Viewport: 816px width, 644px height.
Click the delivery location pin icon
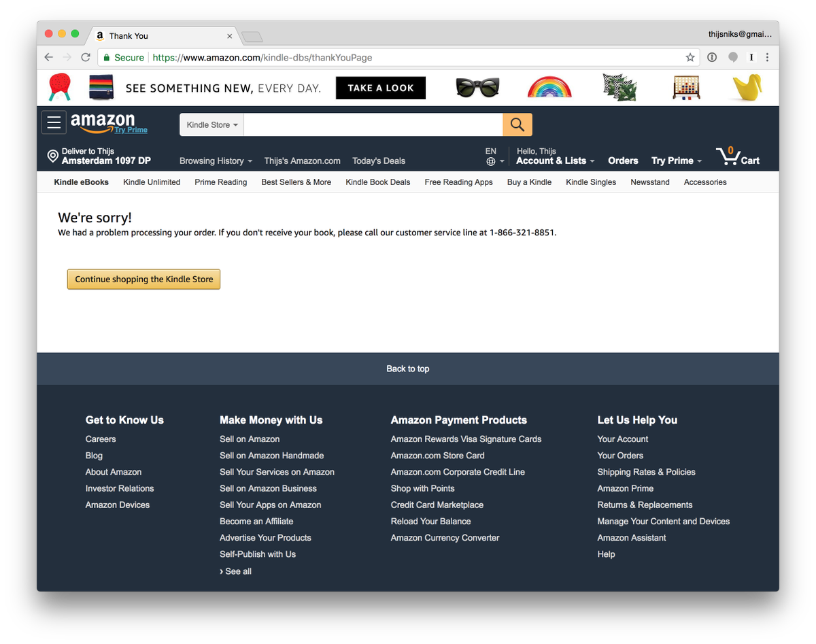52,156
